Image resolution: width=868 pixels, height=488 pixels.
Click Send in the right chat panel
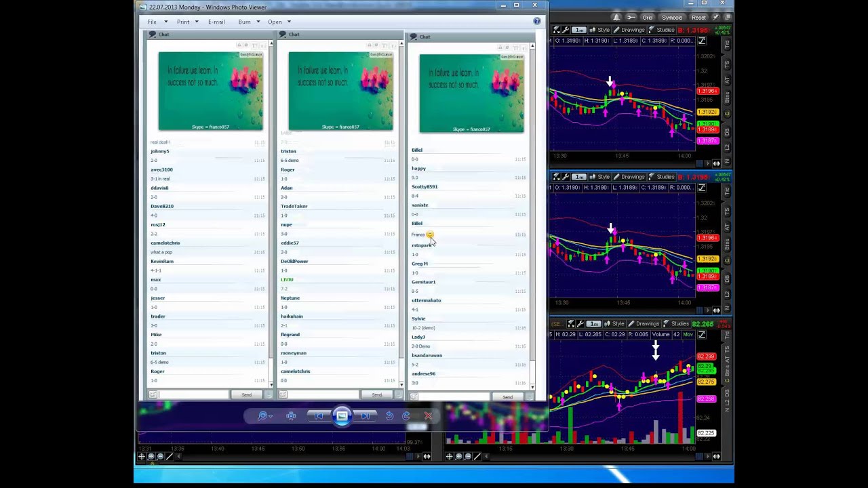(x=507, y=397)
